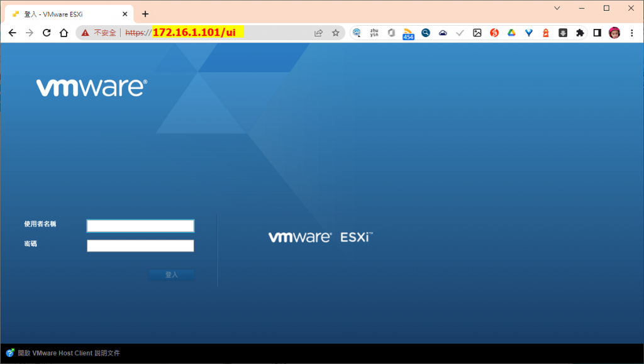Click the 不安全 security label

pos(105,33)
